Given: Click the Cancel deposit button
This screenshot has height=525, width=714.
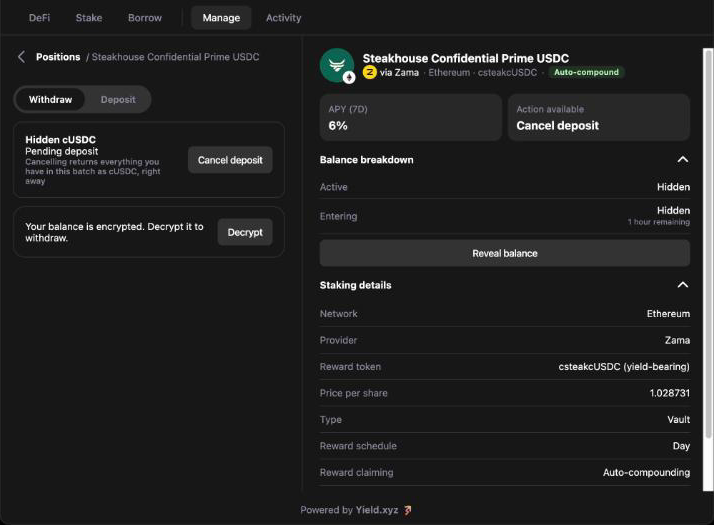Looking at the screenshot, I should coord(230,160).
